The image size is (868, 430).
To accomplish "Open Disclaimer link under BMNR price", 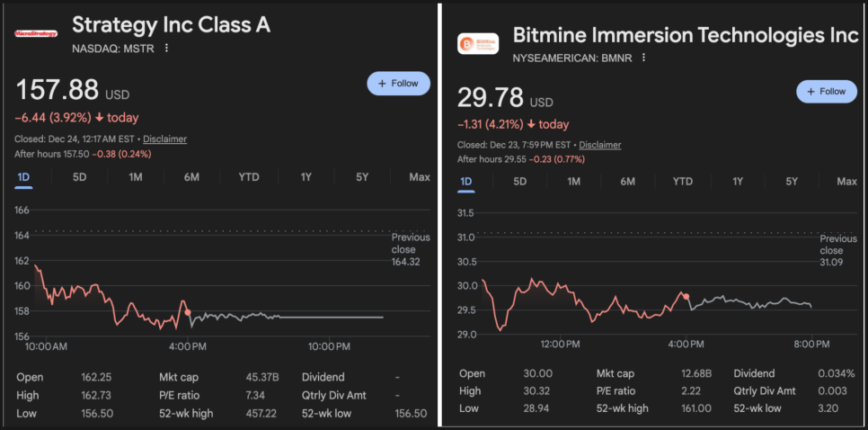I will (x=599, y=145).
